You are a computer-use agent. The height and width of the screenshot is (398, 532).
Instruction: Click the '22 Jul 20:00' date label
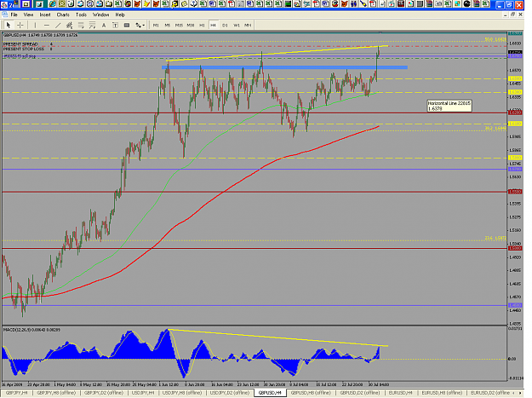point(352,384)
